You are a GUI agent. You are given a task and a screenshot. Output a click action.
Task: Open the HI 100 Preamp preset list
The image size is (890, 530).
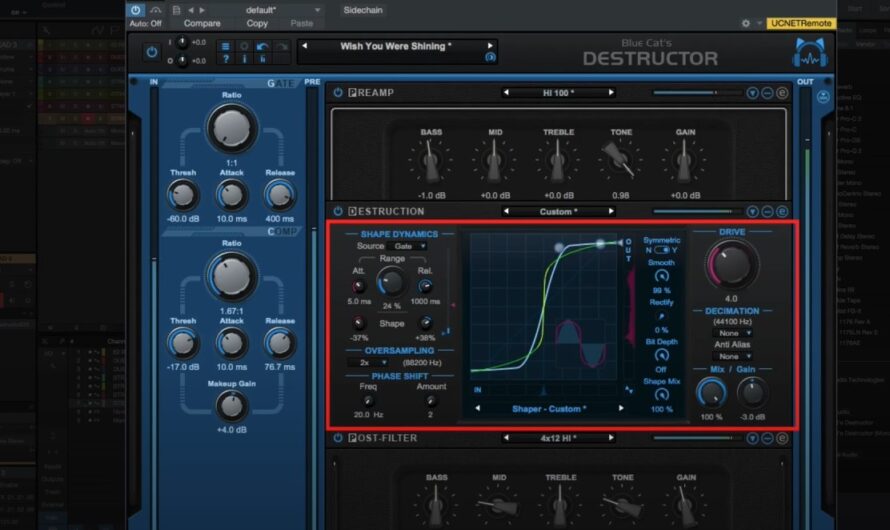pos(559,92)
